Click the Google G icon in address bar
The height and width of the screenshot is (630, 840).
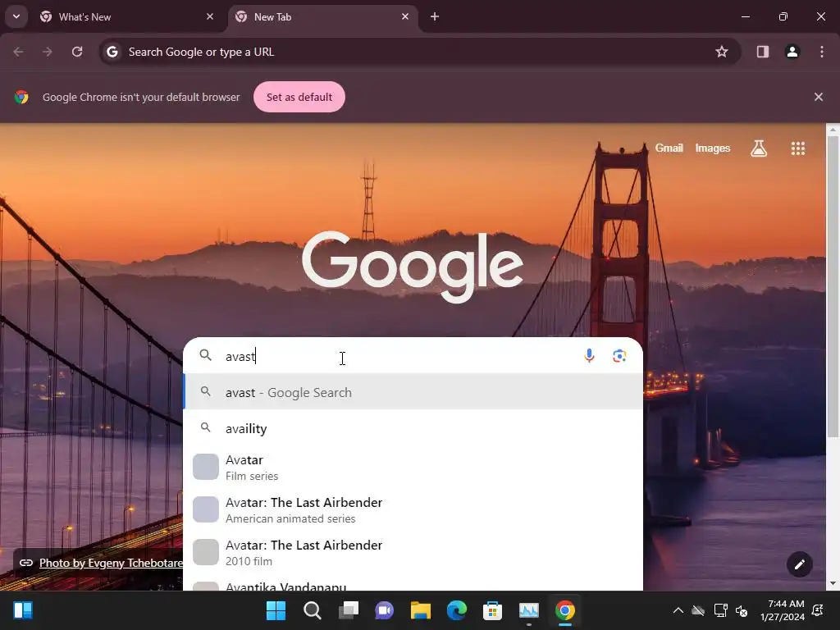click(112, 52)
